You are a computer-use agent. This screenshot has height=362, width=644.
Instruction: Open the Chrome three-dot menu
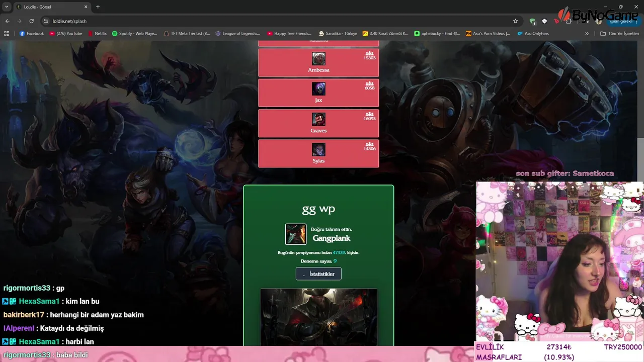coord(637,21)
